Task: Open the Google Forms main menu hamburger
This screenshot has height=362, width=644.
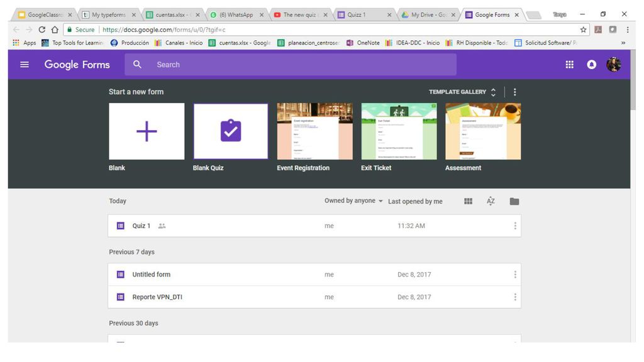Action: 25,65
